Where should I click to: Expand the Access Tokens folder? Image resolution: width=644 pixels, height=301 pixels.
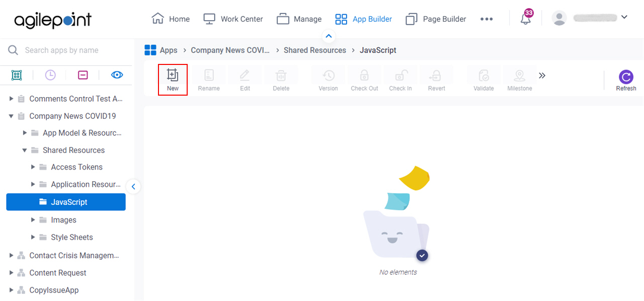click(x=33, y=167)
